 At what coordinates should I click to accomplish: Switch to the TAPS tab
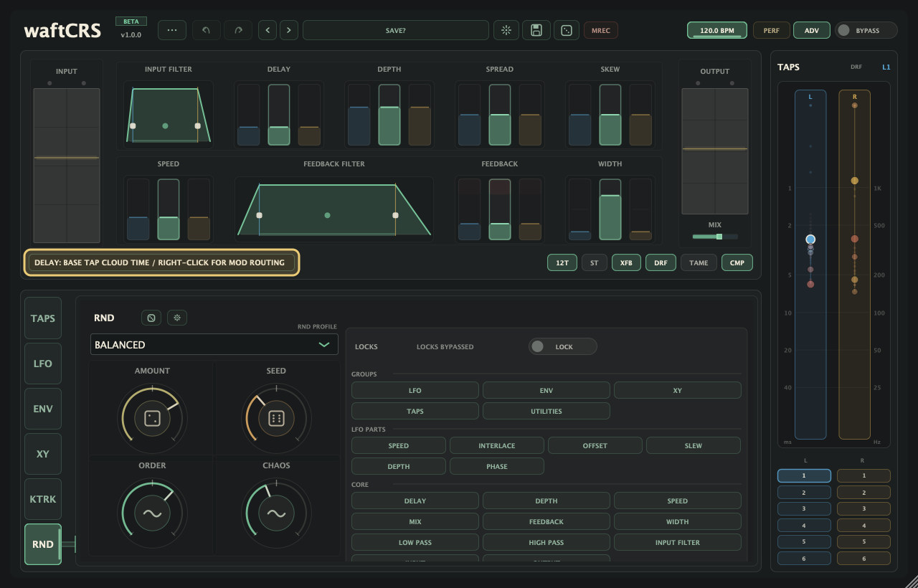point(43,318)
